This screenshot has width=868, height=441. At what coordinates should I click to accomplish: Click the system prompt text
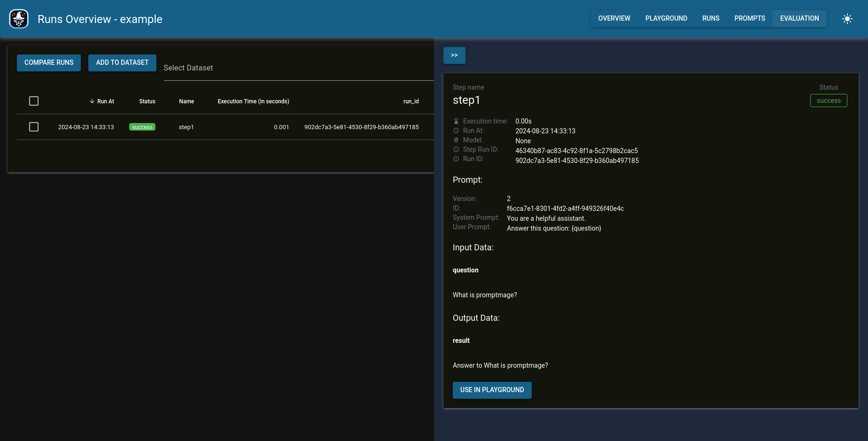(x=546, y=218)
